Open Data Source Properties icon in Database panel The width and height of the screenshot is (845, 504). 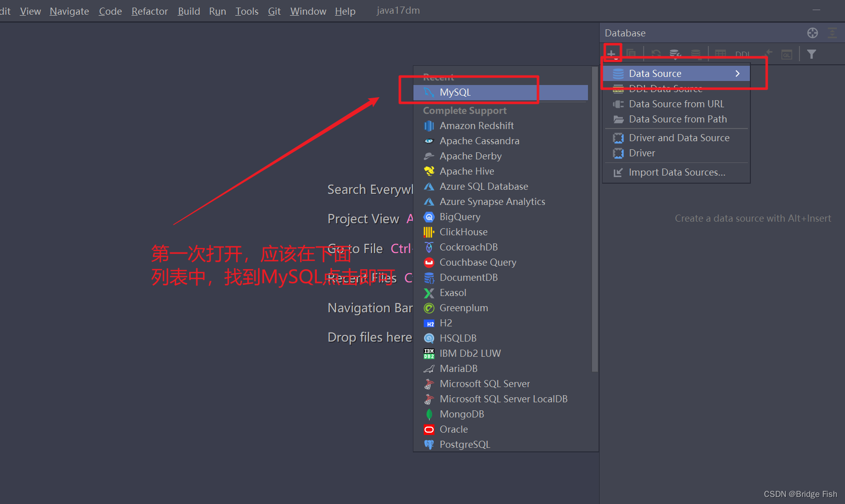(x=675, y=53)
